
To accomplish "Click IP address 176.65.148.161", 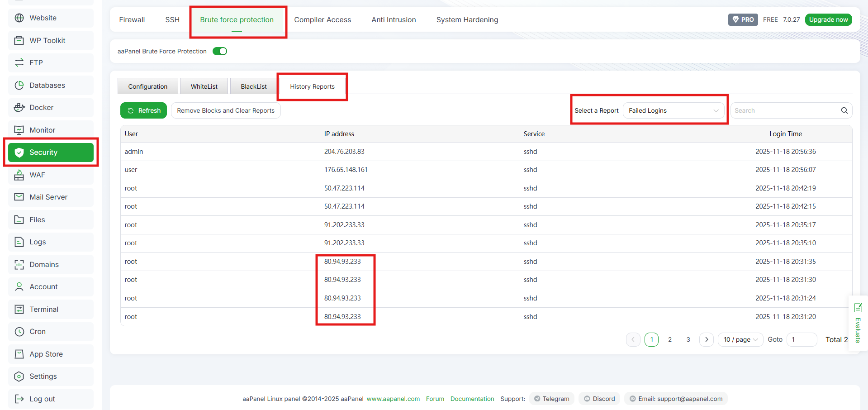I will click(x=346, y=170).
